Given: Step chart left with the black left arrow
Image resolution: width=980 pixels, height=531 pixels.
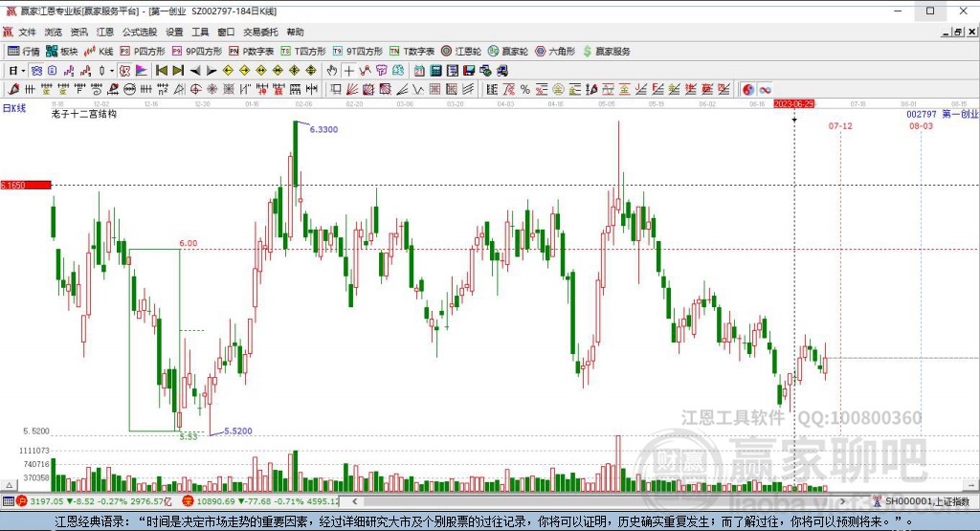Looking at the screenshot, I should [x=195, y=71].
